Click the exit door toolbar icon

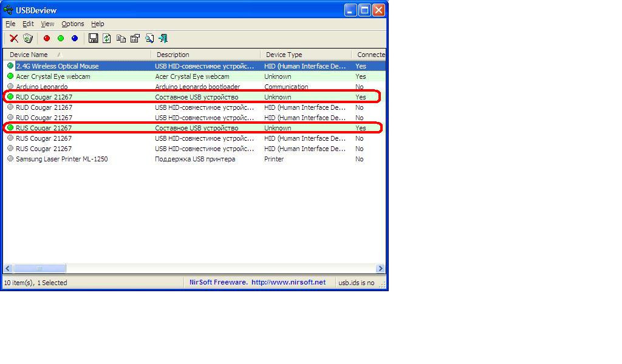pyautogui.click(x=163, y=38)
